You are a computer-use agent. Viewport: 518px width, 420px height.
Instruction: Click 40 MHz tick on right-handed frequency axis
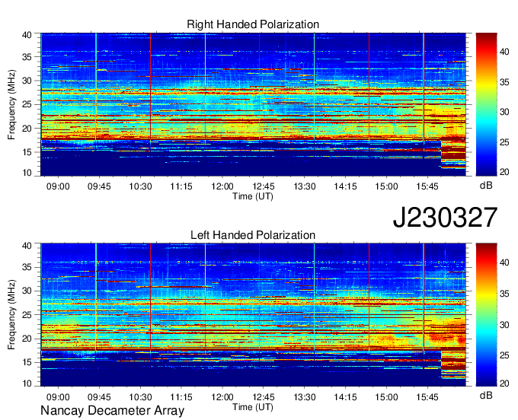tap(27, 35)
